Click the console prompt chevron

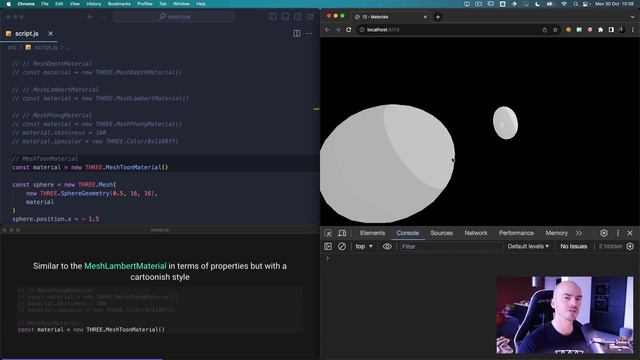click(x=327, y=258)
